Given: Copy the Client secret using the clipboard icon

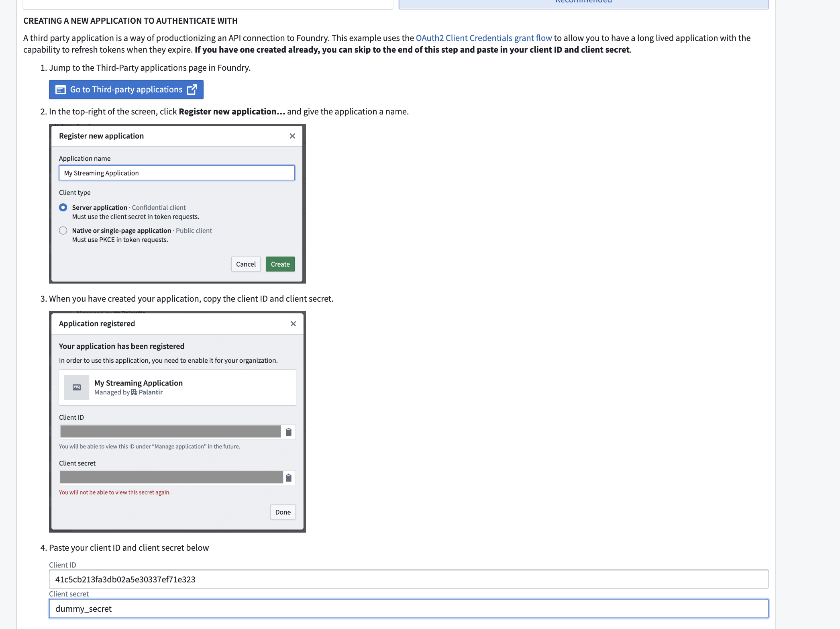Looking at the screenshot, I should click(x=288, y=477).
